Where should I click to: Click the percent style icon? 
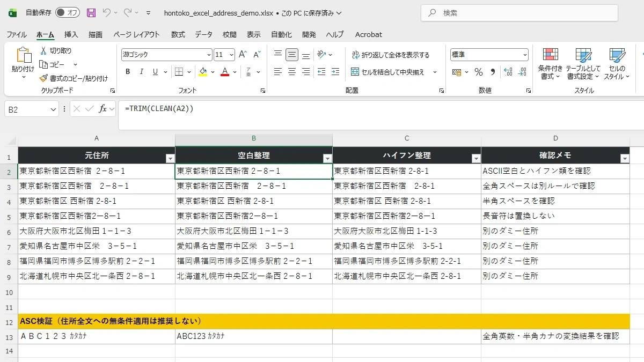pyautogui.click(x=478, y=72)
